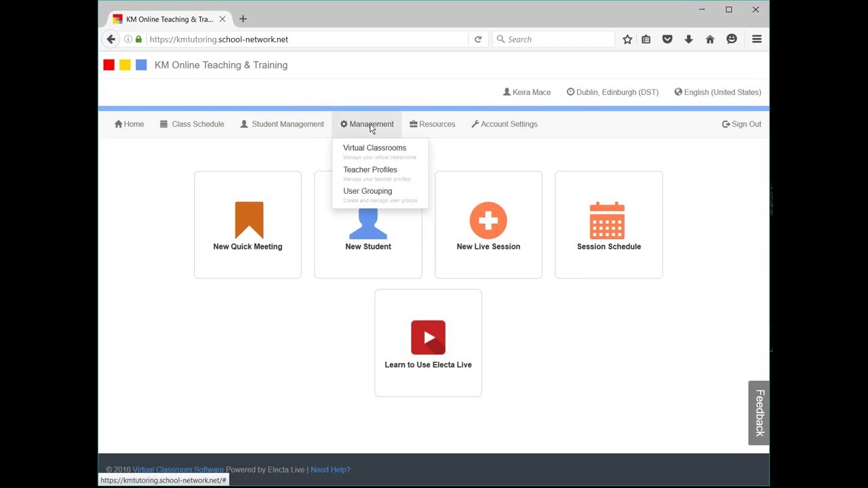The image size is (868, 488).
Task: Click the New Quick Meeting label
Action: click(x=248, y=247)
